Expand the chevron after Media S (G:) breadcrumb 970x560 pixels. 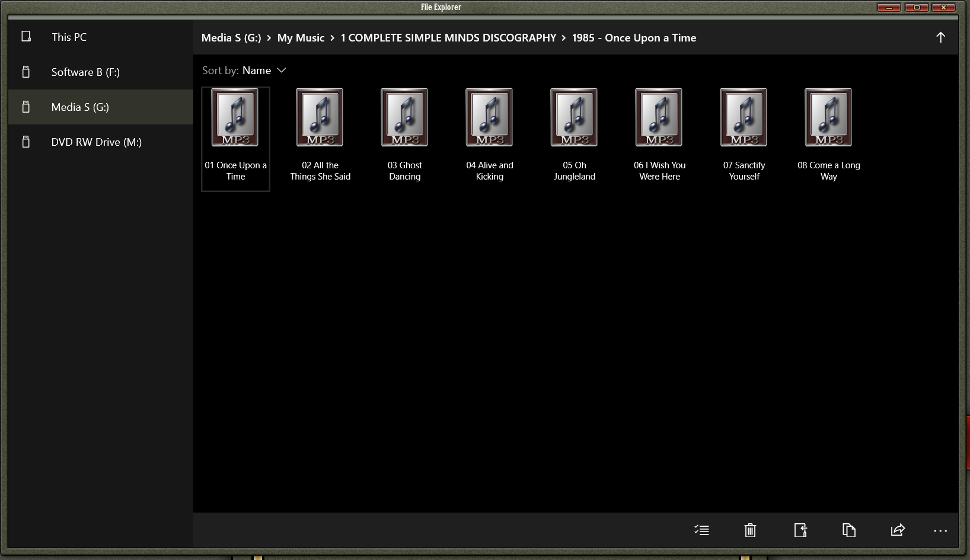point(269,38)
